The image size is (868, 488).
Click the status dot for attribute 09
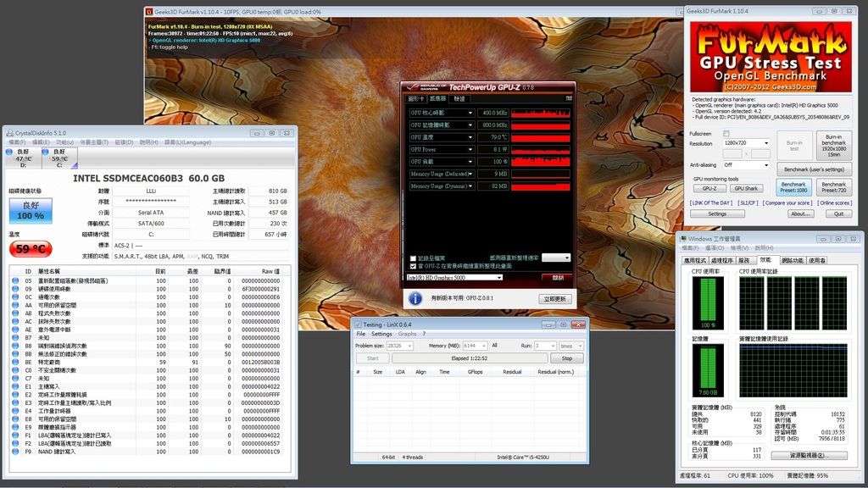tap(15, 289)
